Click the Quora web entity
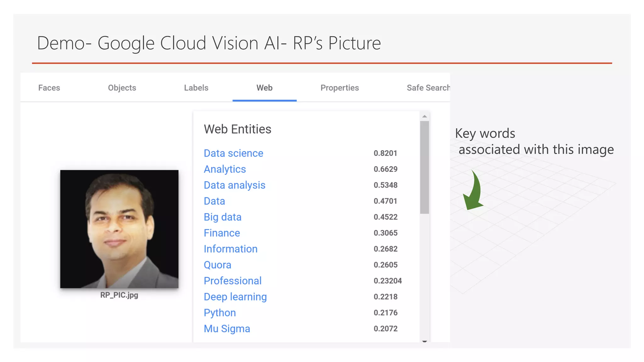 pyautogui.click(x=218, y=265)
